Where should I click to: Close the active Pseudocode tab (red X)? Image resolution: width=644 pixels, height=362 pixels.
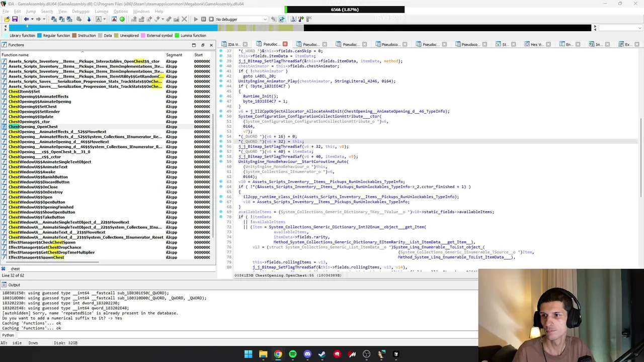[285, 44]
